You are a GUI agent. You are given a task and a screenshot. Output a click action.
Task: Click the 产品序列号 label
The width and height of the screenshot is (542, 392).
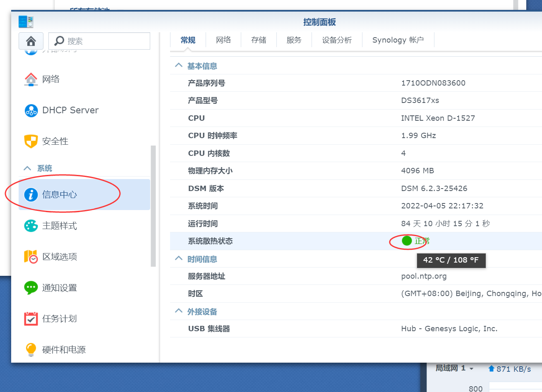click(206, 83)
